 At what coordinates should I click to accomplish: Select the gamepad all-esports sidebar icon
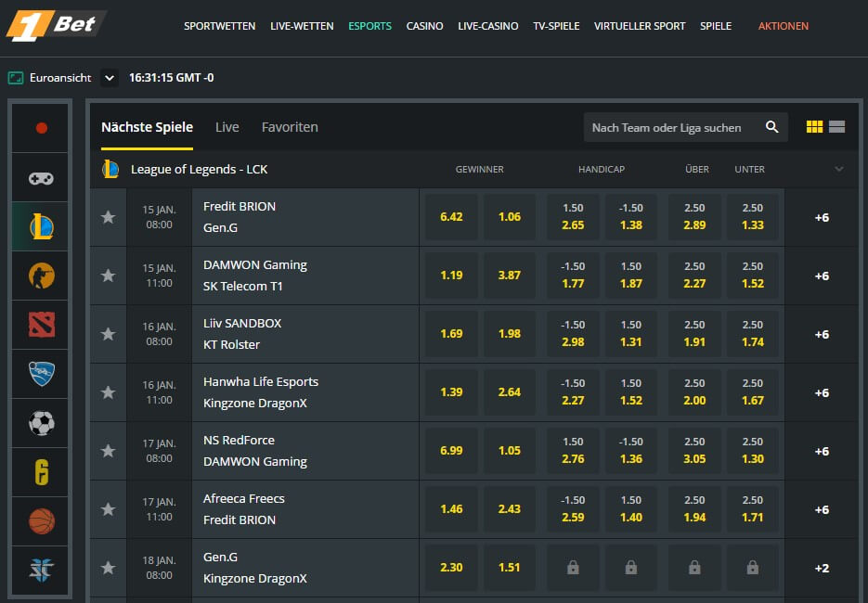tap(41, 178)
